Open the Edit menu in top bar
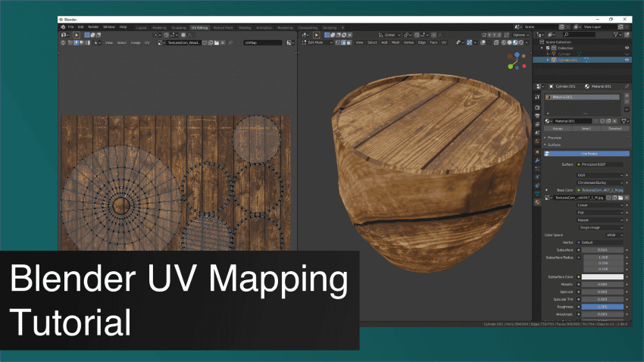 (x=80, y=27)
